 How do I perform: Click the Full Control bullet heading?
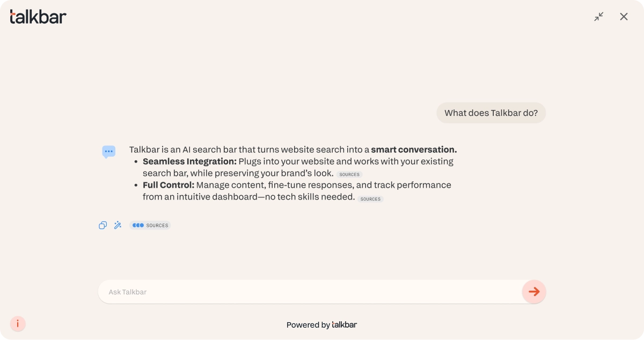click(168, 185)
